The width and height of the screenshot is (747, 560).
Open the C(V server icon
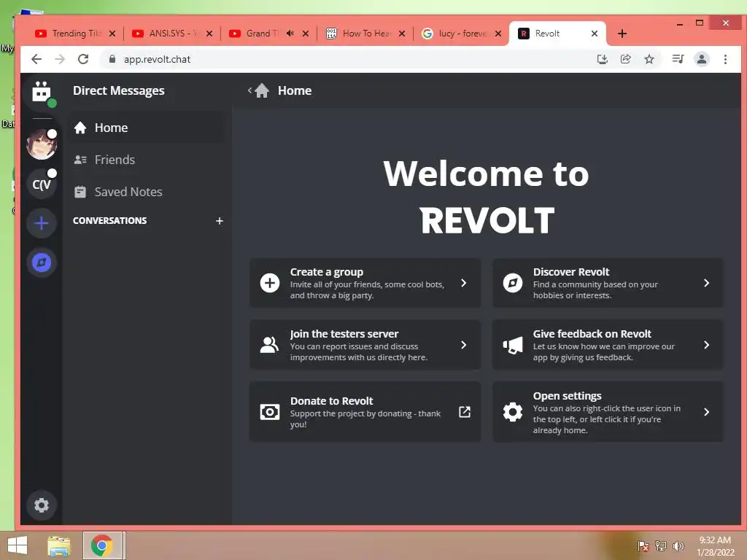[x=42, y=184]
